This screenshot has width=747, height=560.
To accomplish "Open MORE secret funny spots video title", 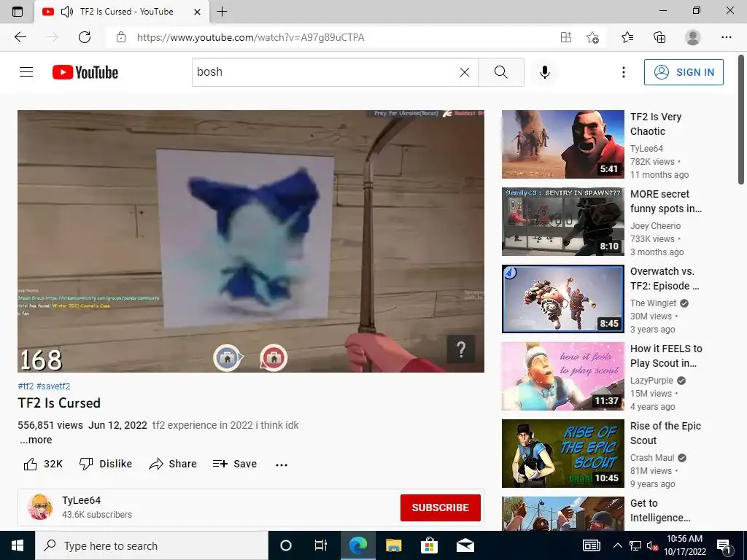I will click(665, 201).
